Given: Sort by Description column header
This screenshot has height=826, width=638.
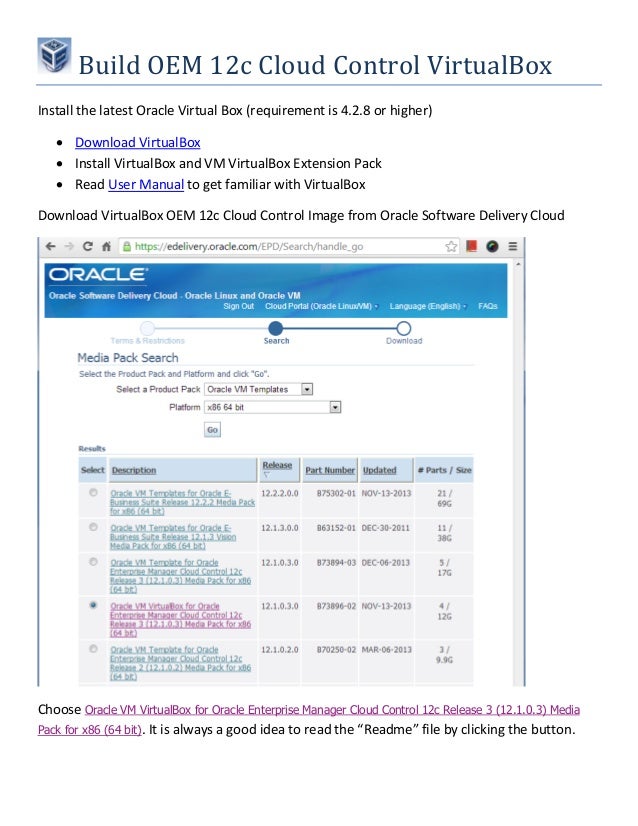Looking at the screenshot, I should coord(134,470).
